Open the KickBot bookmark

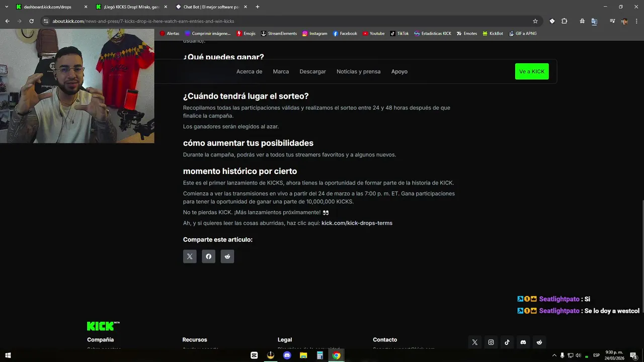coord(492,33)
